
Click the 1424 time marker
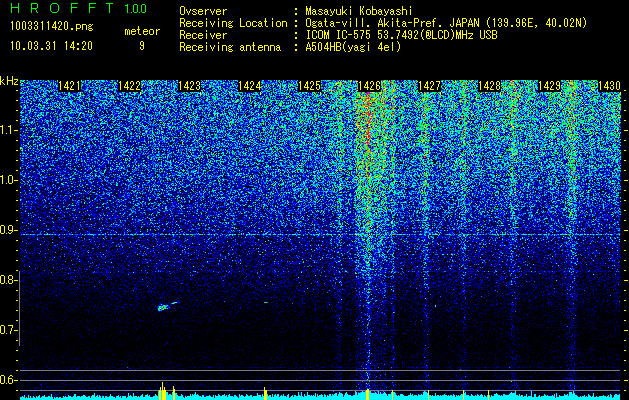click(x=250, y=86)
